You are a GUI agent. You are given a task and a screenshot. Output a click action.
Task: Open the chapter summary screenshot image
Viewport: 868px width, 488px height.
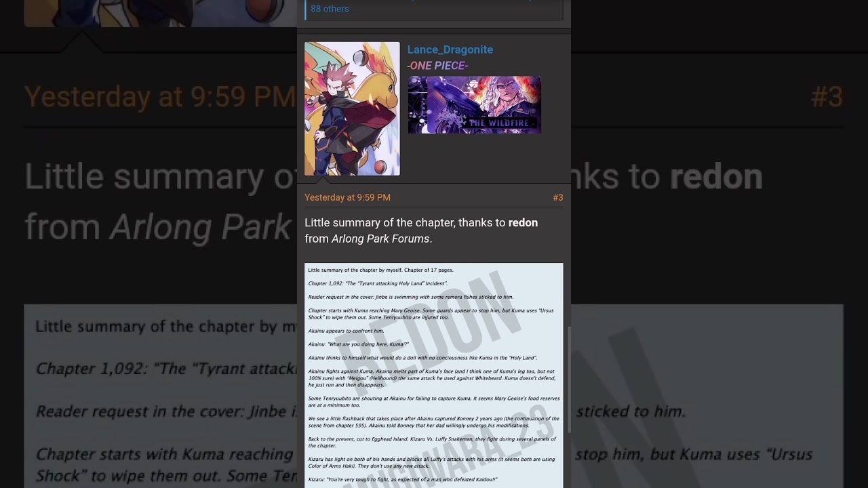[434, 375]
